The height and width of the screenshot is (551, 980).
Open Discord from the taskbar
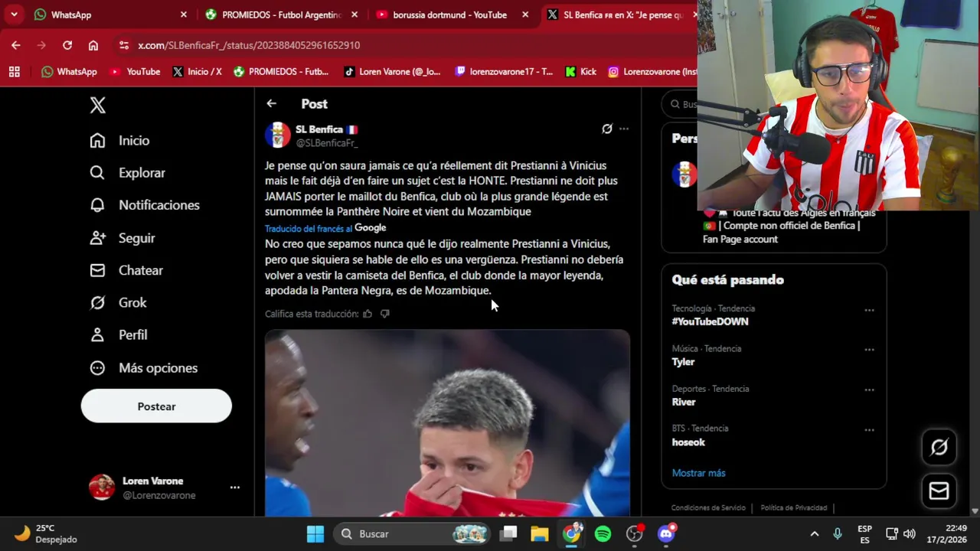(666, 533)
